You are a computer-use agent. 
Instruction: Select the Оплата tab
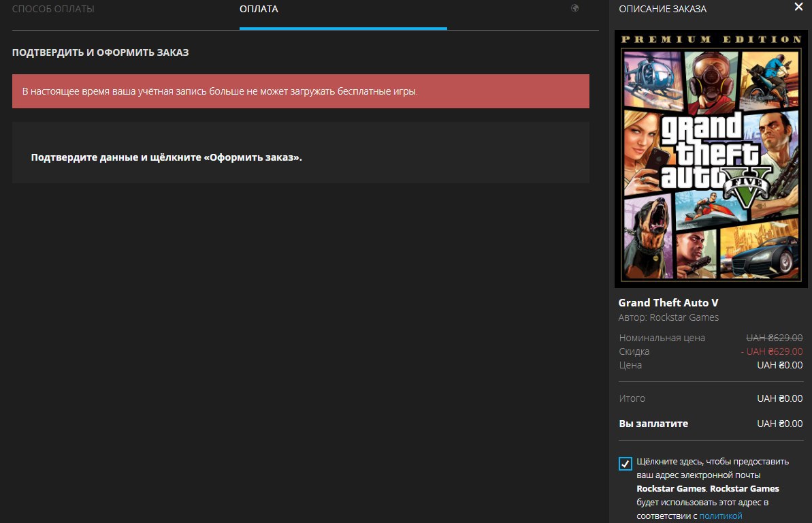point(259,9)
